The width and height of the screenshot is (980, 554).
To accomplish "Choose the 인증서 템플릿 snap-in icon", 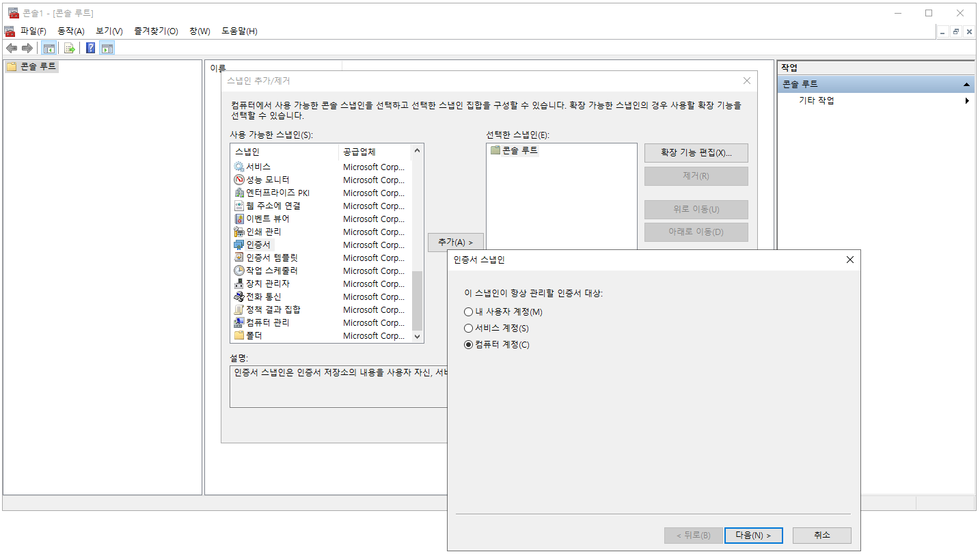I will 239,258.
